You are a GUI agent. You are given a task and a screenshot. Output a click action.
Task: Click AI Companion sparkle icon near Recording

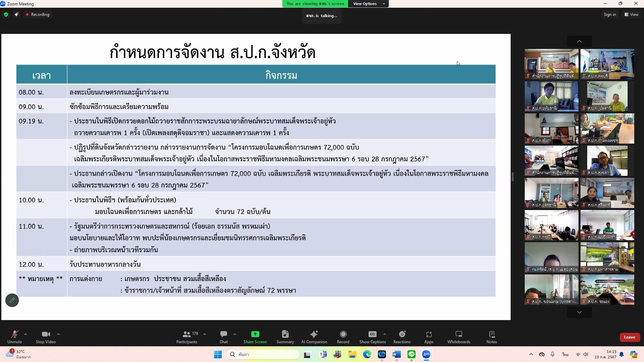click(x=16, y=14)
